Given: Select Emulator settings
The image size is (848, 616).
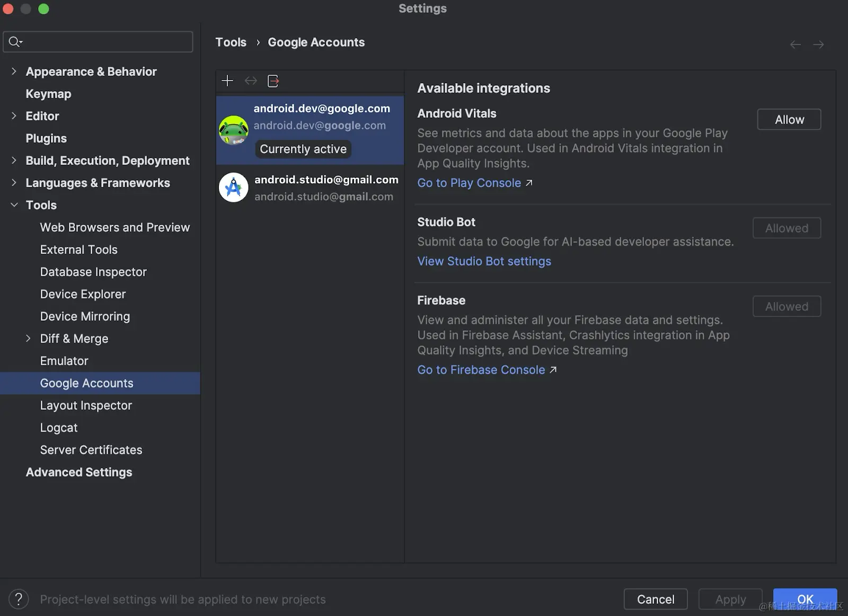Looking at the screenshot, I should pyautogui.click(x=64, y=361).
